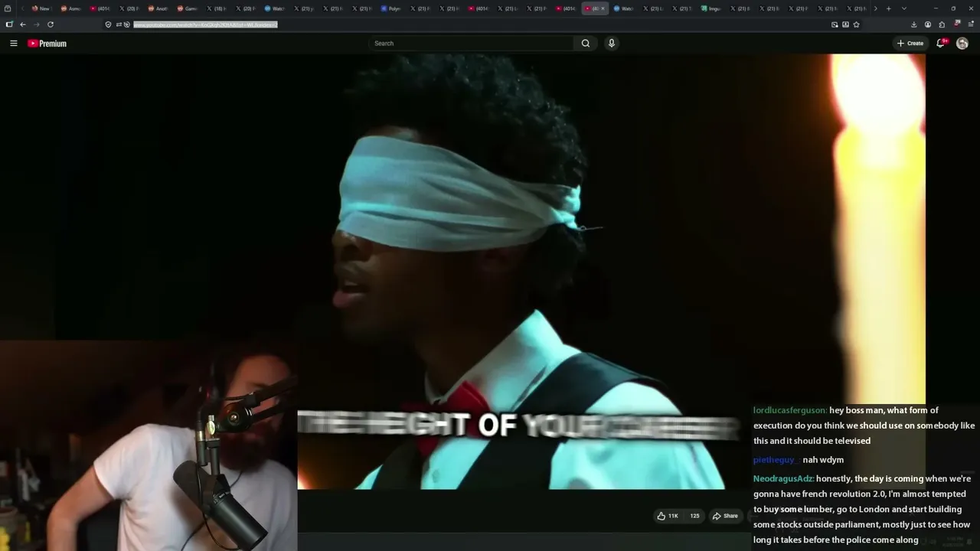Click chat username lordlucasferguson
This screenshot has width=980, height=551.
tap(789, 410)
